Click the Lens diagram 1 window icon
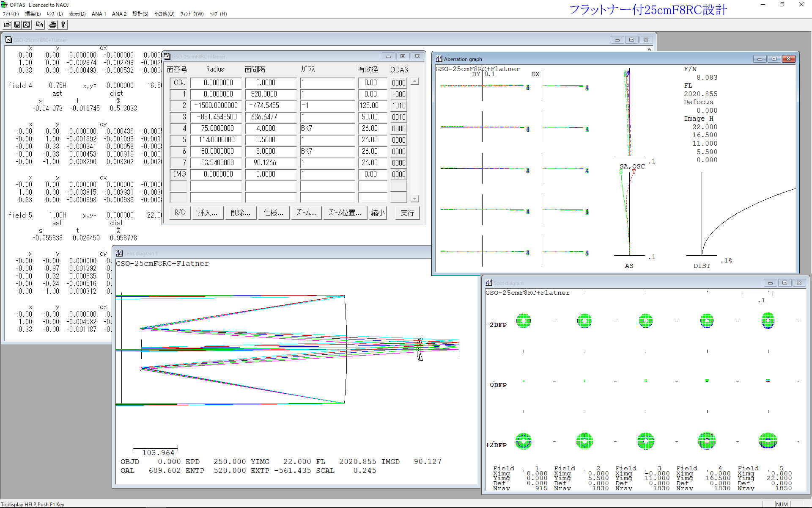Screen dimensions: 812x508 (119, 253)
